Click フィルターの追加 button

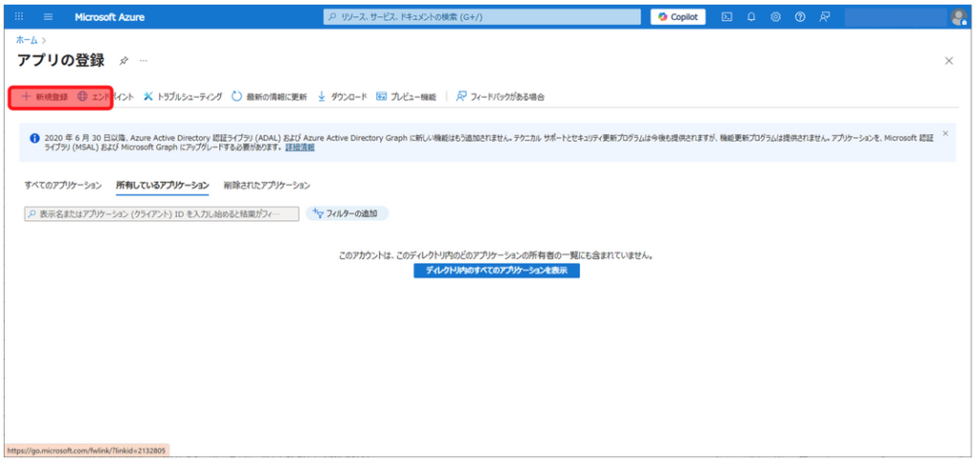[x=347, y=214]
